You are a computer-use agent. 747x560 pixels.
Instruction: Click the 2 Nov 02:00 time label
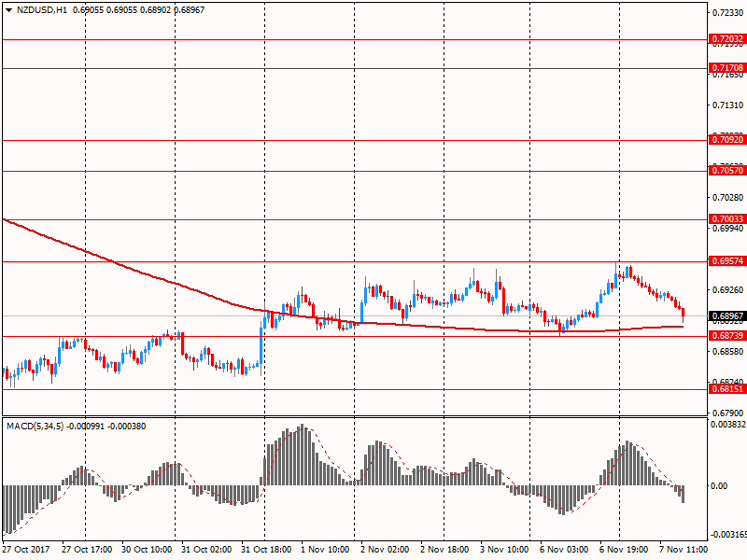[x=385, y=549]
